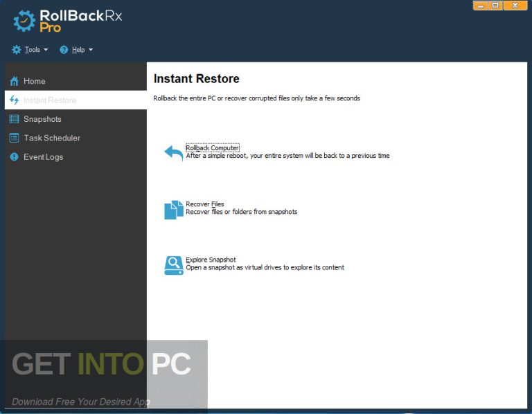Click the 'Instant Restore' page heading
This screenshot has height=414, width=532.
tap(197, 79)
